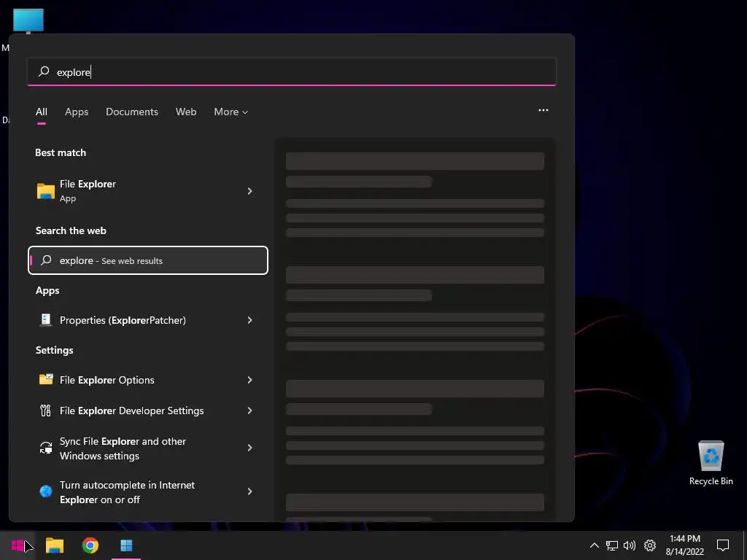Switch to the Documents search tab

pos(132,112)
